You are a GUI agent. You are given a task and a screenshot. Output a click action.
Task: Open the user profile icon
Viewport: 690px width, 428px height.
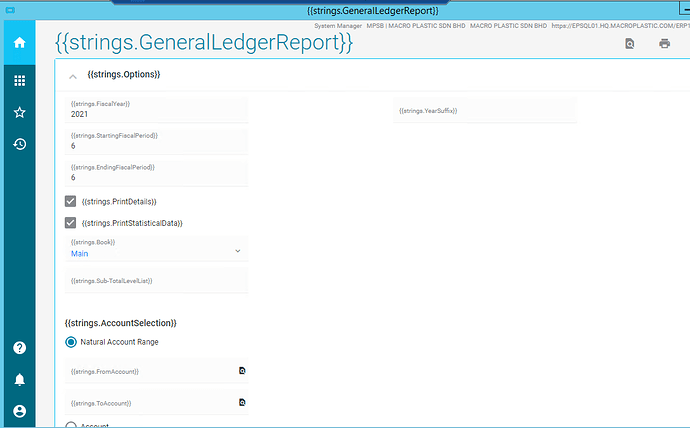[x=19, y=411]
